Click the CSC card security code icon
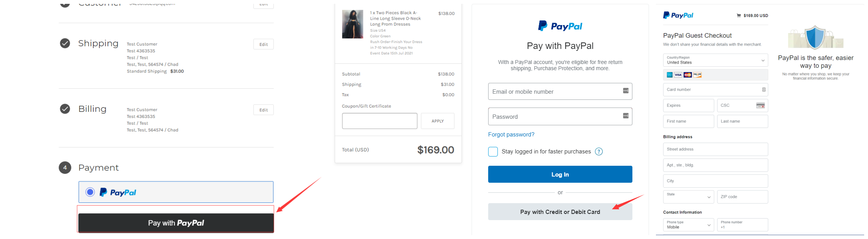 click(760, 106)
